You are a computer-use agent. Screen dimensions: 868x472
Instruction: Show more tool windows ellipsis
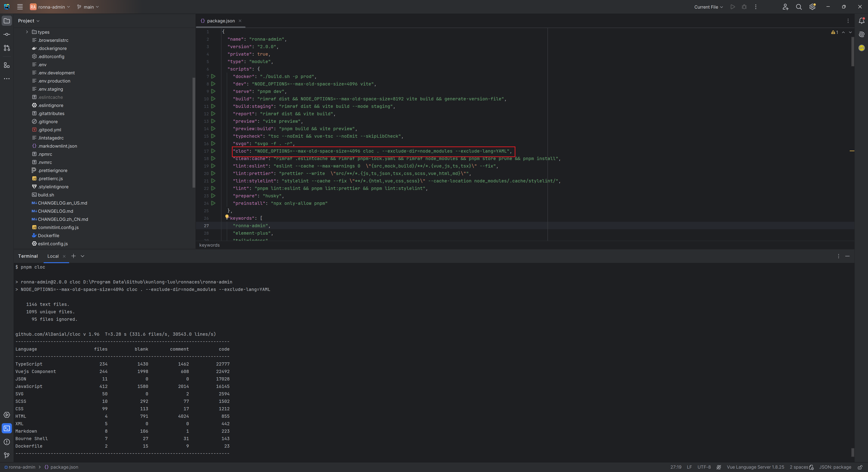click(7, 78)
